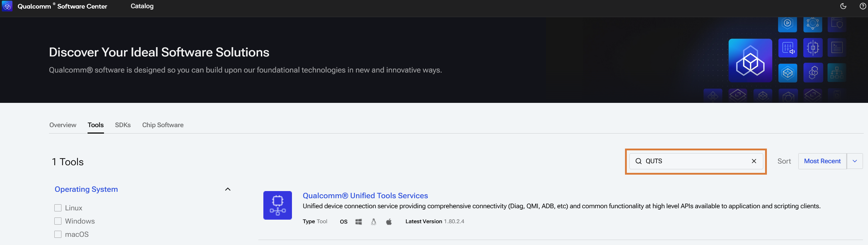Click the Type Tool label
The image size is (868, 245).
[315, 221]
